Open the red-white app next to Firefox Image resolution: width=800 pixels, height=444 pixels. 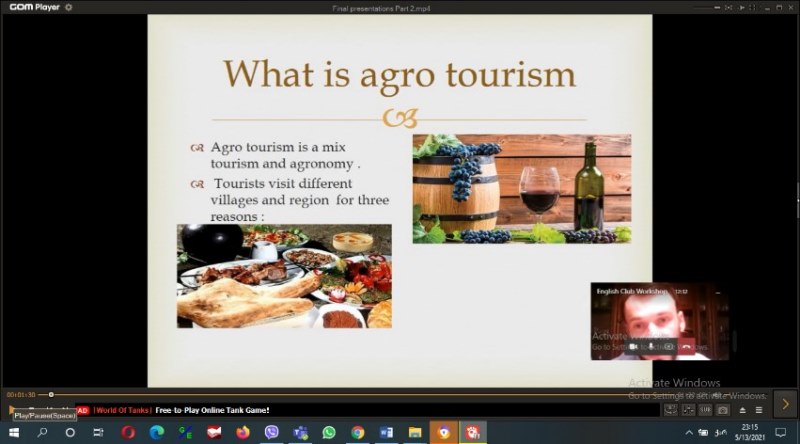[214, 433]
